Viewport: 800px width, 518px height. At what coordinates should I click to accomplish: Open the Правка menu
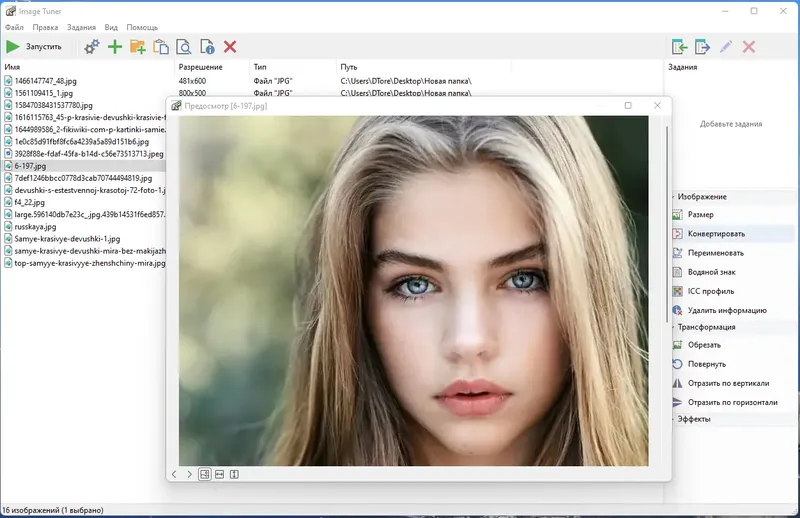click(43, 27)
